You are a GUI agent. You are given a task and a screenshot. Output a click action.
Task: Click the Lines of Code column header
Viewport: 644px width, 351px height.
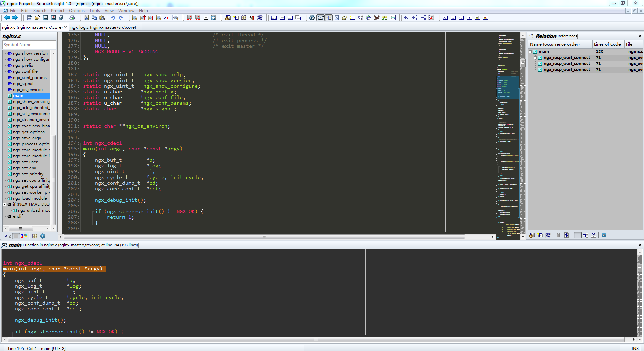pos(608,44)
